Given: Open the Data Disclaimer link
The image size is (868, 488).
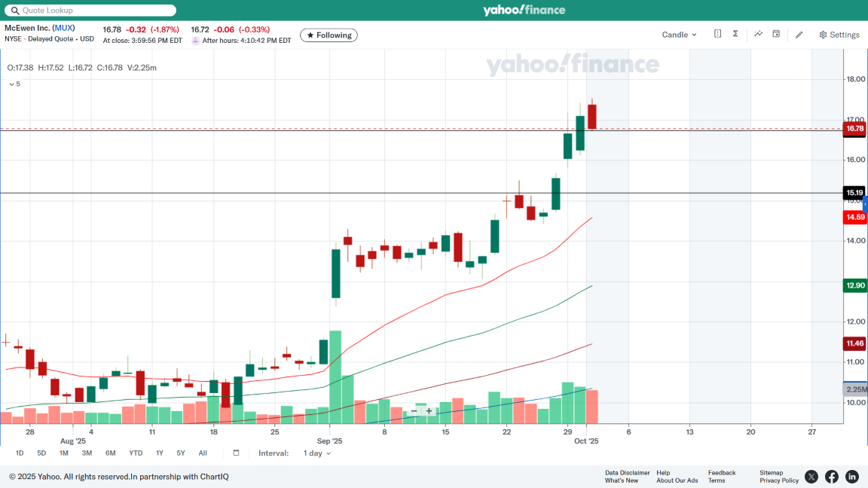Looking at the screenshot, I should (x=627, y=473).
